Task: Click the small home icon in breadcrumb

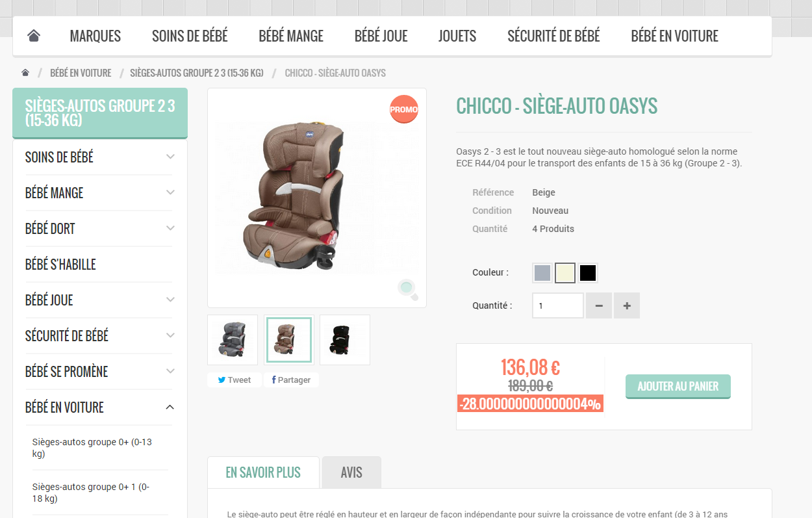Action: 25,73
